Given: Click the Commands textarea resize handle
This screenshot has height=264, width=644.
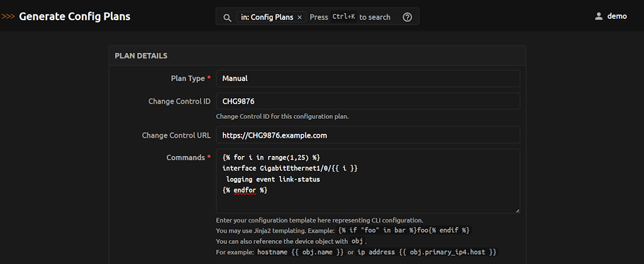Looking at the screenshot, I should [517, 211].
